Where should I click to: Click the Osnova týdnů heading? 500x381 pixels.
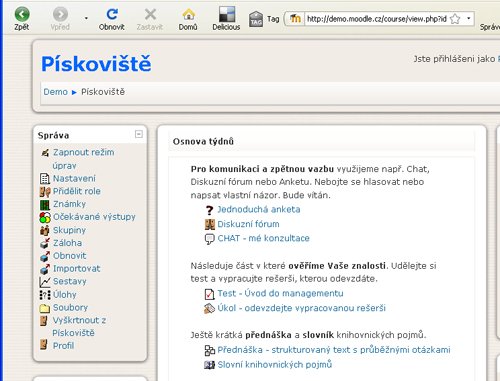pos(203,142)
